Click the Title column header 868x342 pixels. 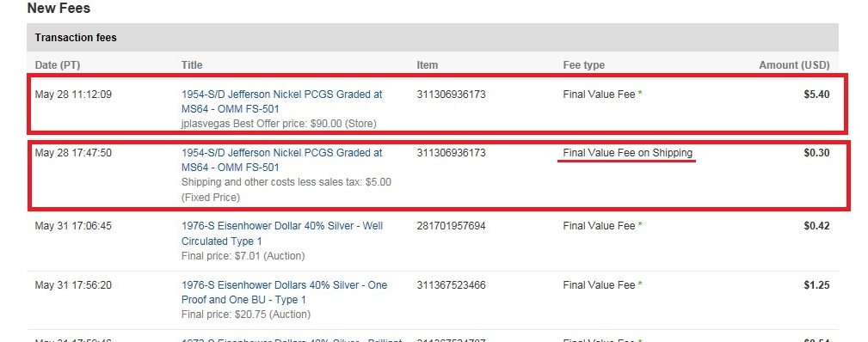click(x=192, y=65)
